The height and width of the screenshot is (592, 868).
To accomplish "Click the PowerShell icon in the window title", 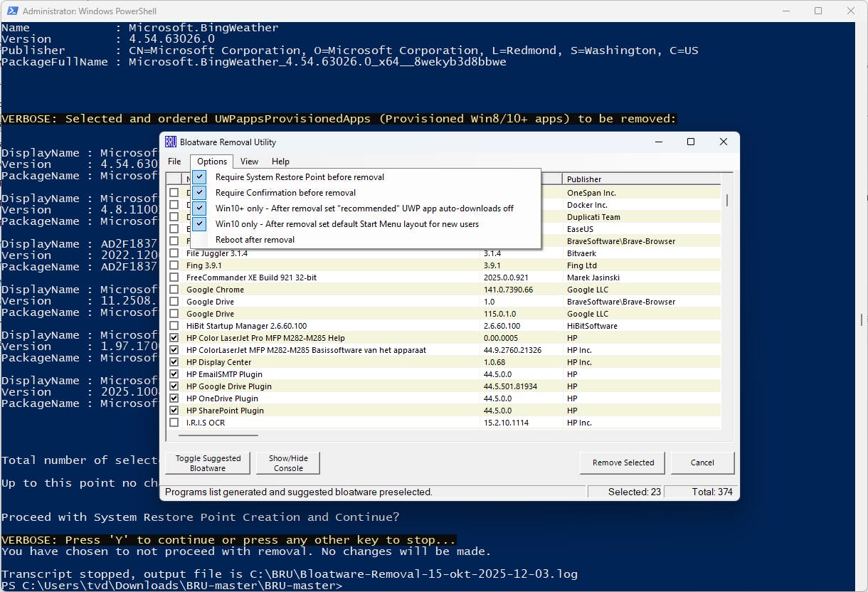I will coord(11,11).
